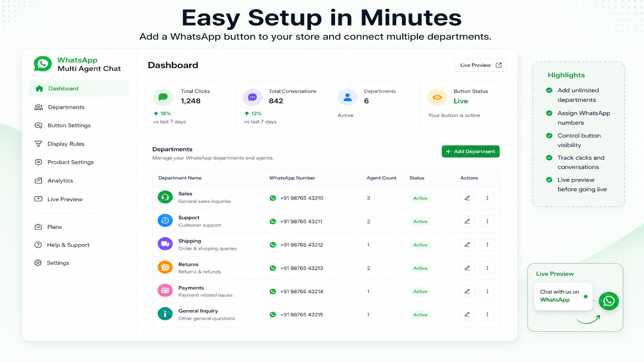Click the Live Preview button at top right

point(480,65)
